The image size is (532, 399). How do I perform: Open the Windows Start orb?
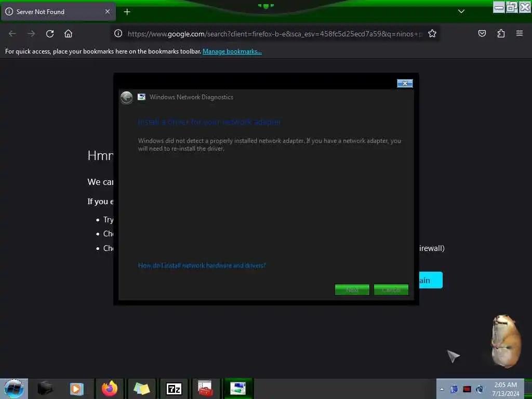14,389
